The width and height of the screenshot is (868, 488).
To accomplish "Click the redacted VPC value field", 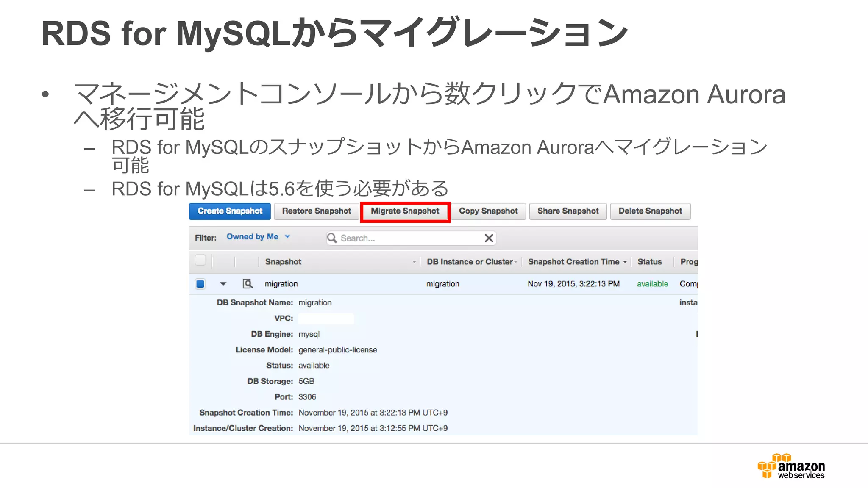I will tap(326, 319).
